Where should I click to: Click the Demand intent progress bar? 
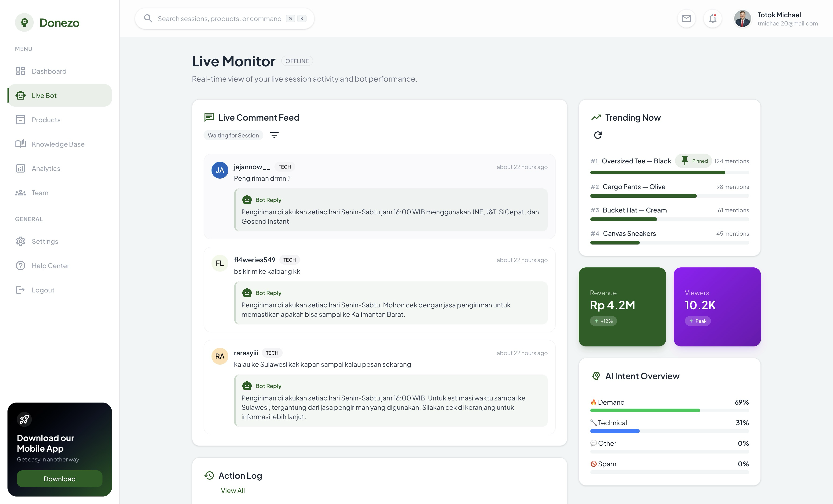669,410
